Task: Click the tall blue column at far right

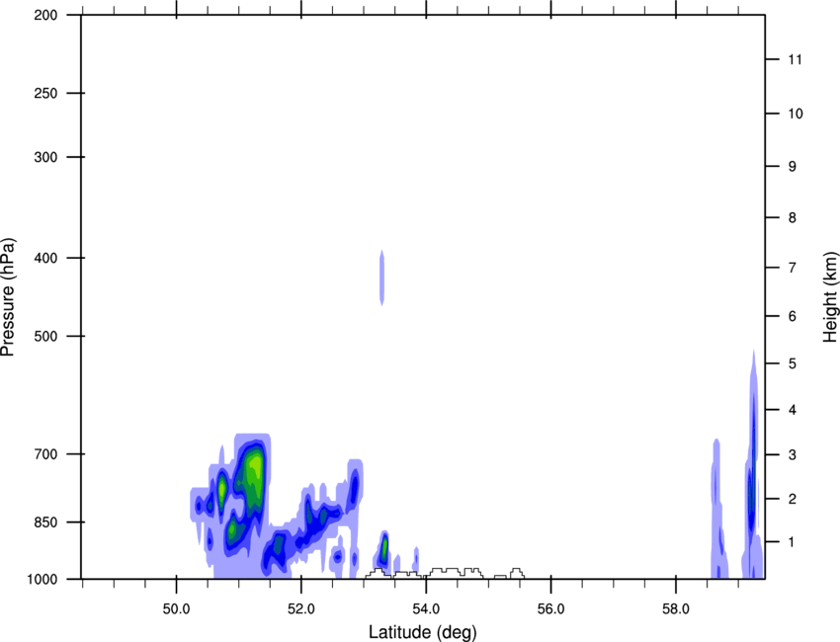Action: pos(752,464)
